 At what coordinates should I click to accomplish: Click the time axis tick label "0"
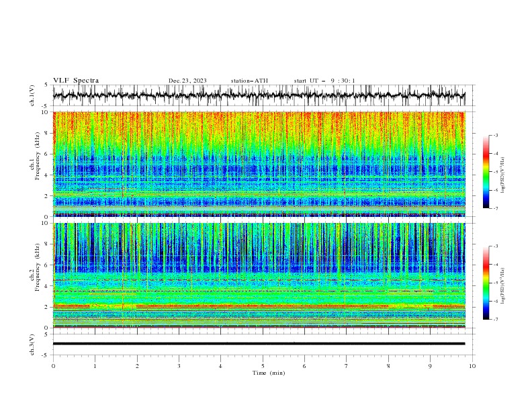(53, 366)
